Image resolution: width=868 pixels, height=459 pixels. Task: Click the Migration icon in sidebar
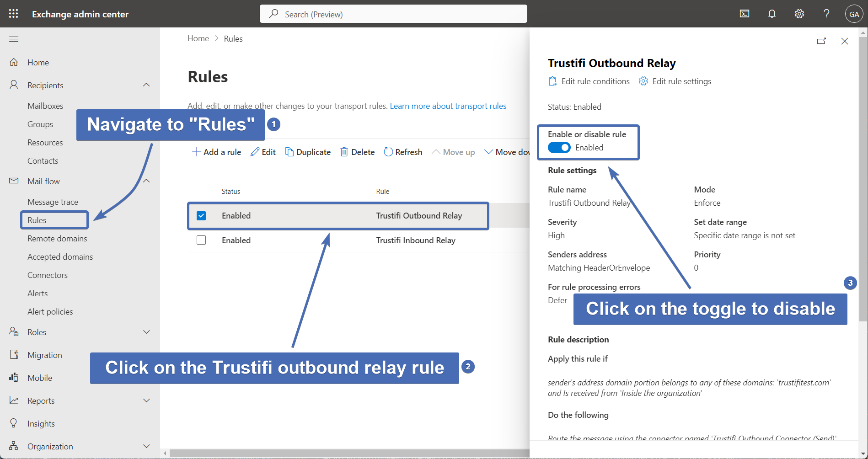(14, 355)
